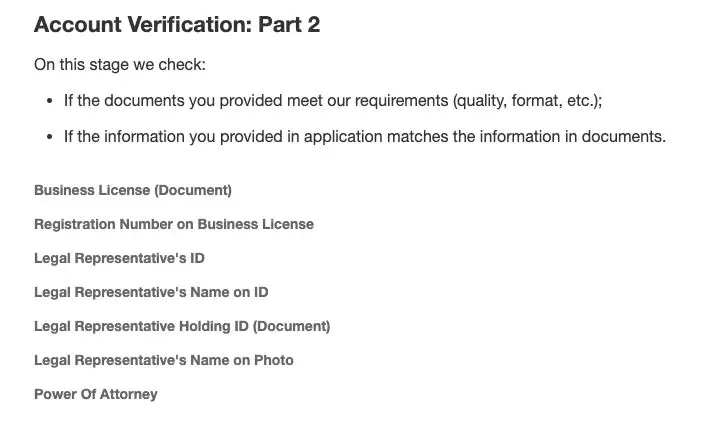Click the "Account Verification: Part 2" heading
This screenshot has width=723, height=429.
click(x=177, y=26)
